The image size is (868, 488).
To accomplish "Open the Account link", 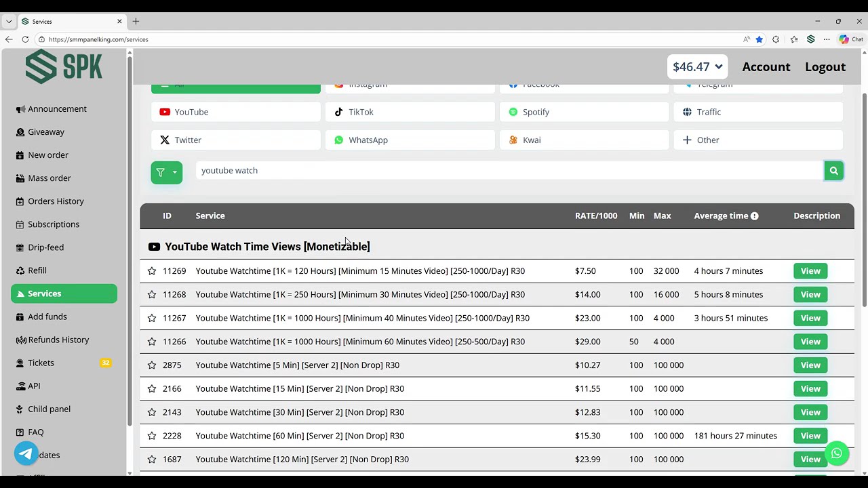I will [766, 66].
